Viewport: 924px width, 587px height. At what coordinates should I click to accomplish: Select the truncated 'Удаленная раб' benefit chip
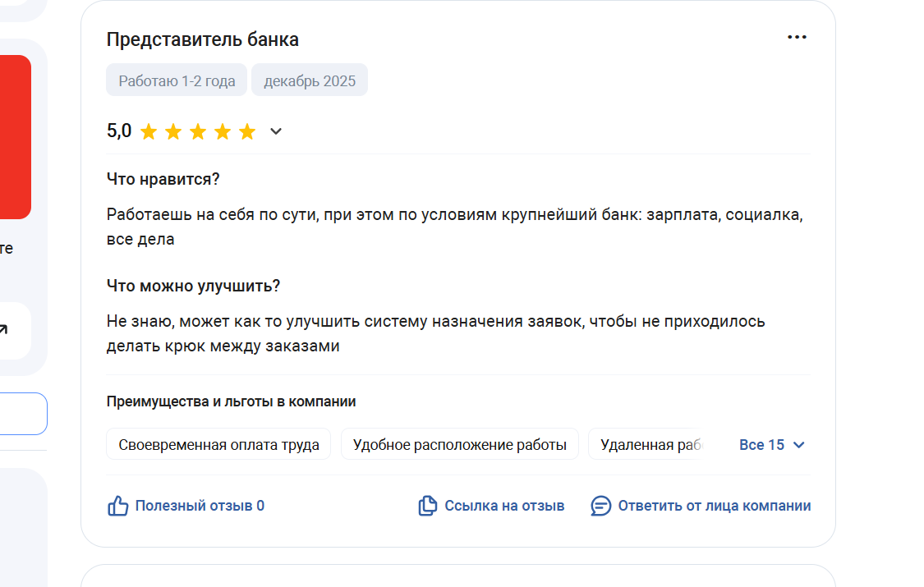652,445
